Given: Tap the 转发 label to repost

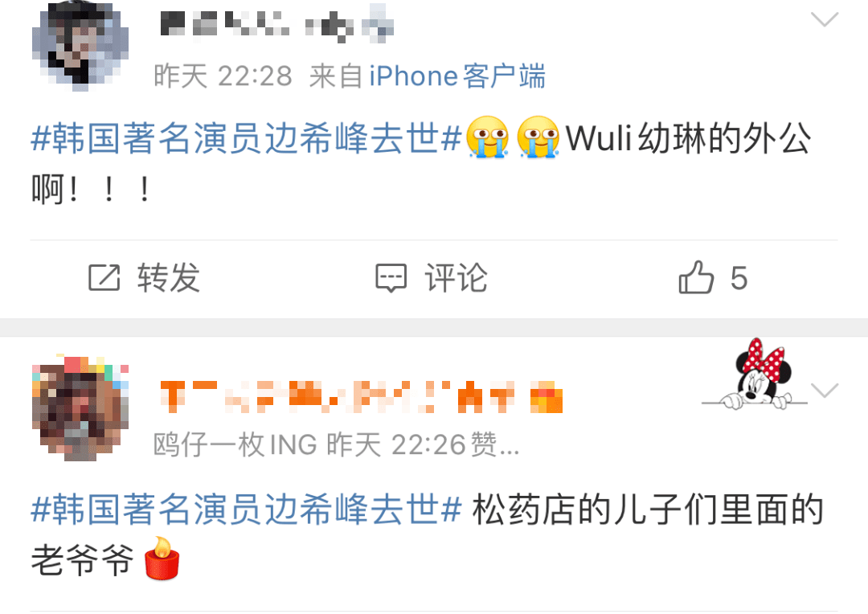Looking at the screenshot, I should tap(169, 277).
